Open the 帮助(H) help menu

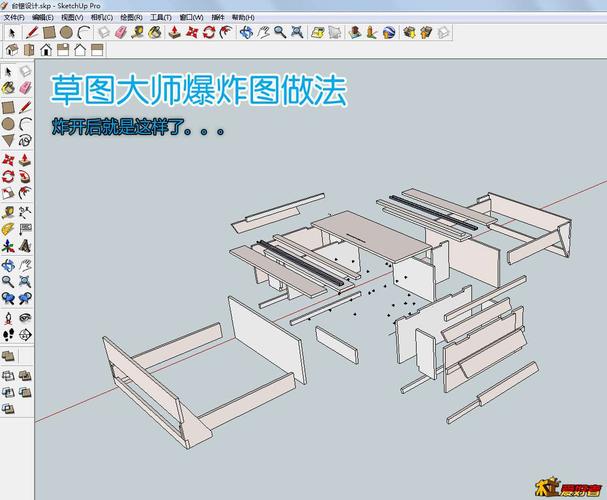click(x=243, y=17)
